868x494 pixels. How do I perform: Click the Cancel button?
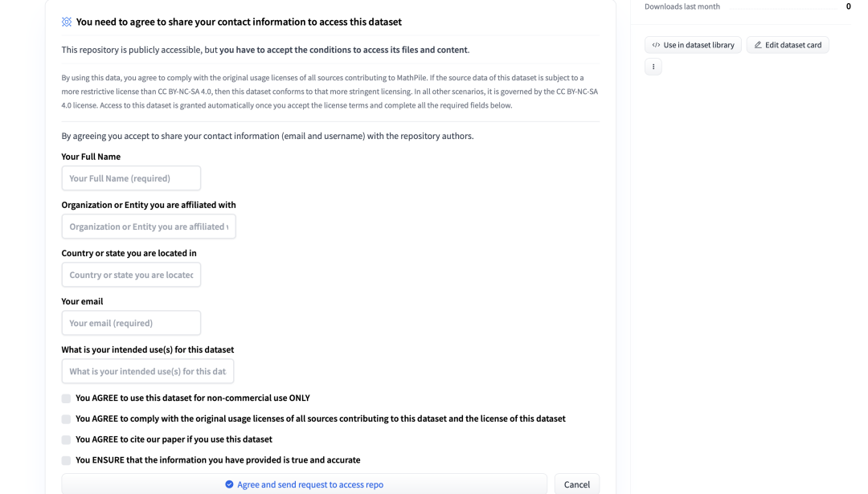tap(576, 484)
